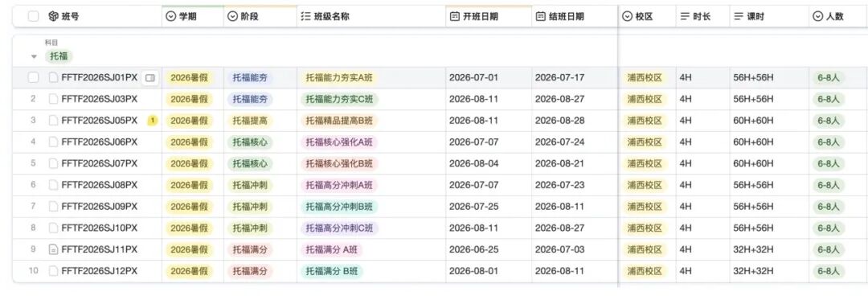Click the 校区 column dropdown icon
Viewport: 868px width, 296px height.
tap(627, 17)
